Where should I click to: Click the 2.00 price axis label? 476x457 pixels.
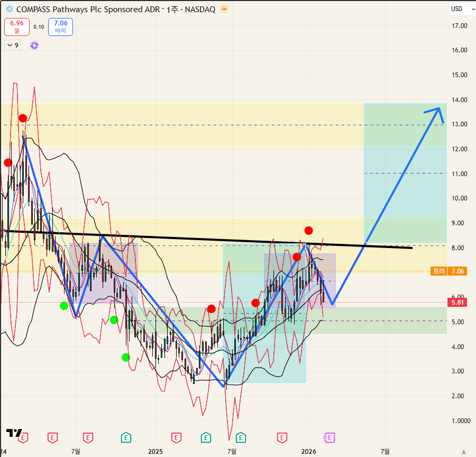click(x=458, y=396)
